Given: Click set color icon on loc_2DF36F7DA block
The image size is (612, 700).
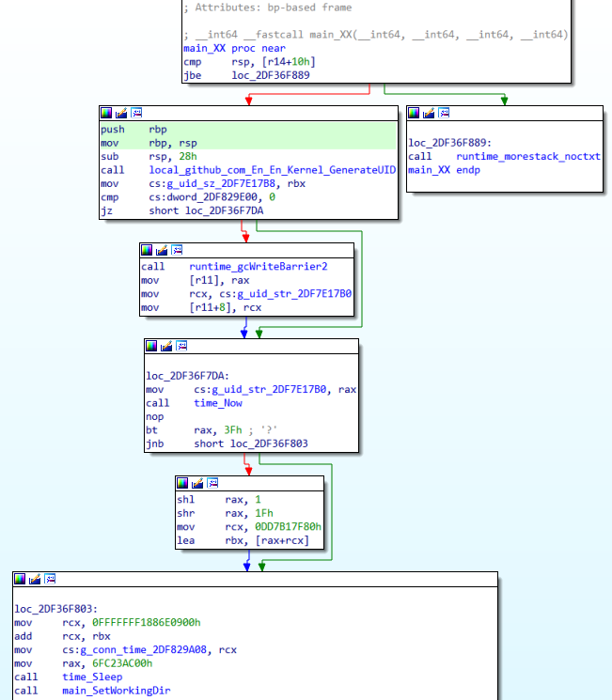Looking at the screenshot, I should pos(151,347).
